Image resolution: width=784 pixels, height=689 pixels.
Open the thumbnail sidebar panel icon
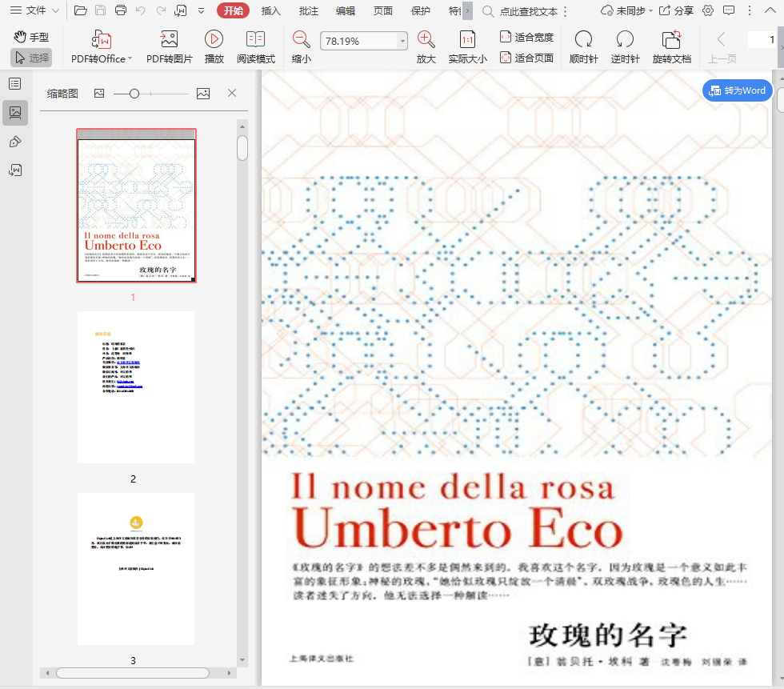15,113
